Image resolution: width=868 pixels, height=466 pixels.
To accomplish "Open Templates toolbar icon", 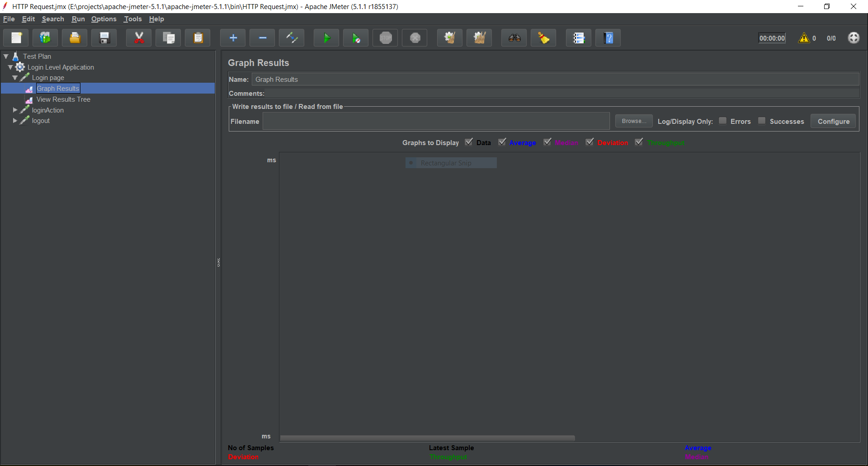I will click(45, 38).
